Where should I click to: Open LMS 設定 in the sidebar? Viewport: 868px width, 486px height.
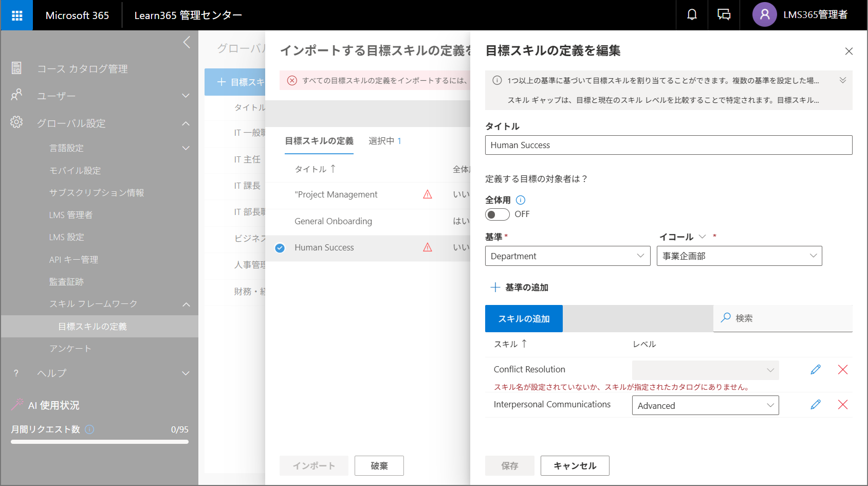coord(67,237)
